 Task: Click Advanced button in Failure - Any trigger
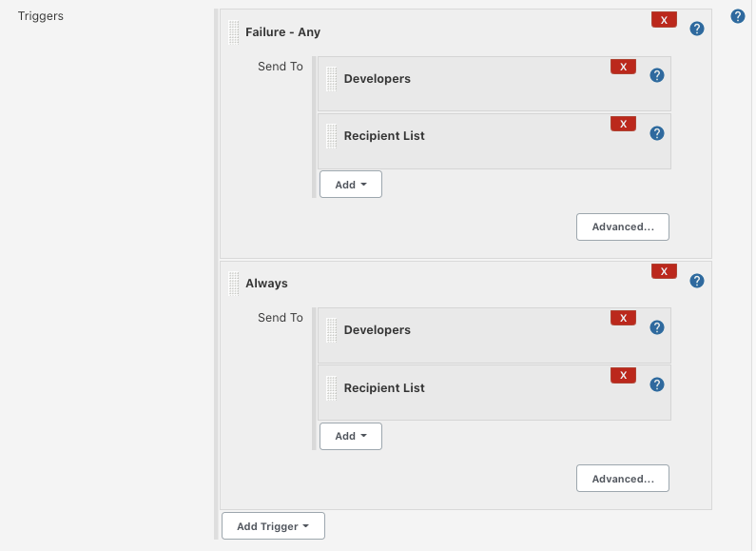622,226
